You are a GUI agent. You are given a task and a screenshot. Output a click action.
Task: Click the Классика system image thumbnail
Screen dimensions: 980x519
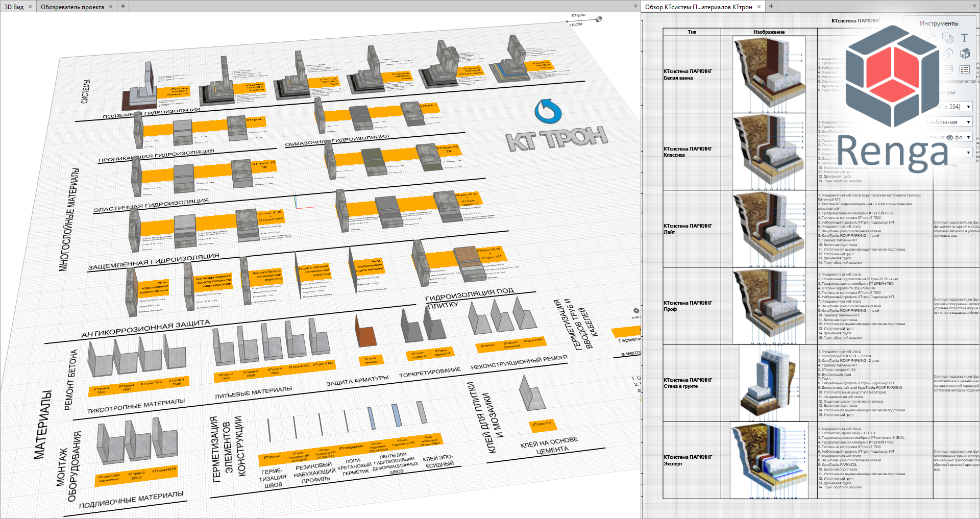pos(769,152)
